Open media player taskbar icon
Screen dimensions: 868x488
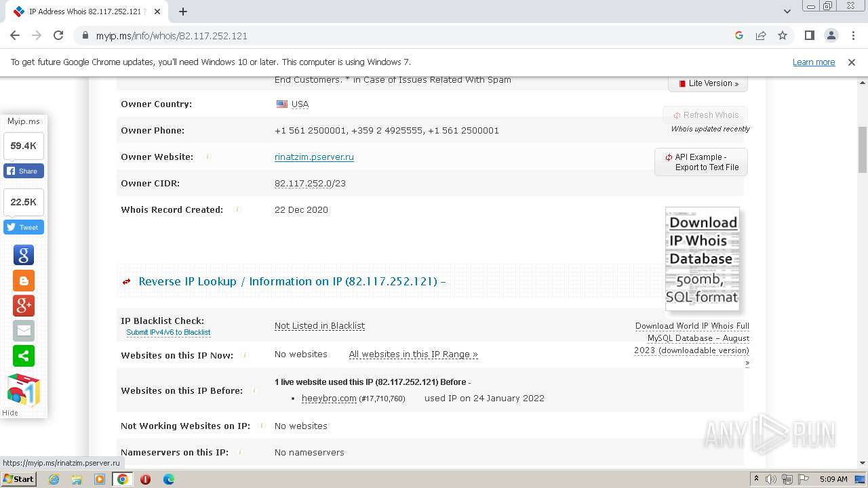tap(100, 479)
